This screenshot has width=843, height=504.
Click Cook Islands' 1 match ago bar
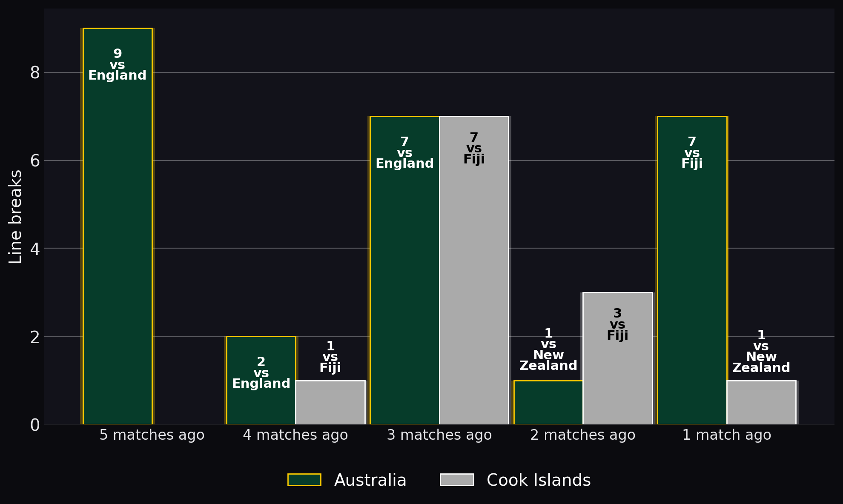tap(761, 402)
